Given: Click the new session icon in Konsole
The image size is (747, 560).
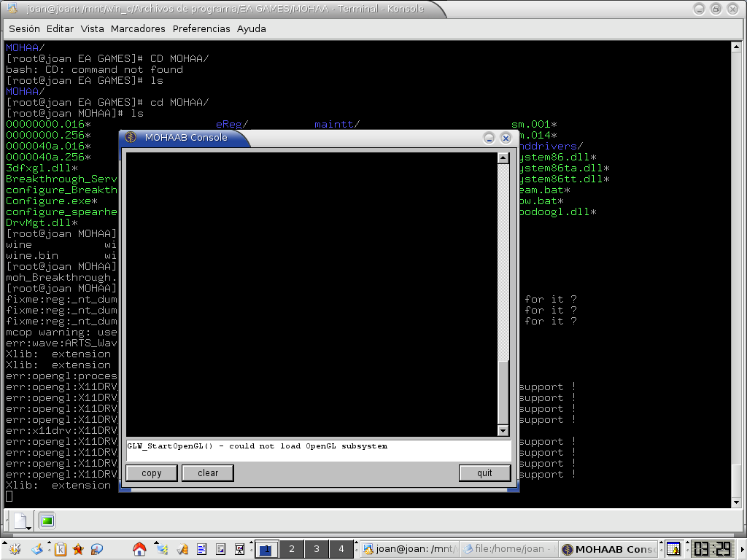Looking at the screenshot, I should point(20,521).
